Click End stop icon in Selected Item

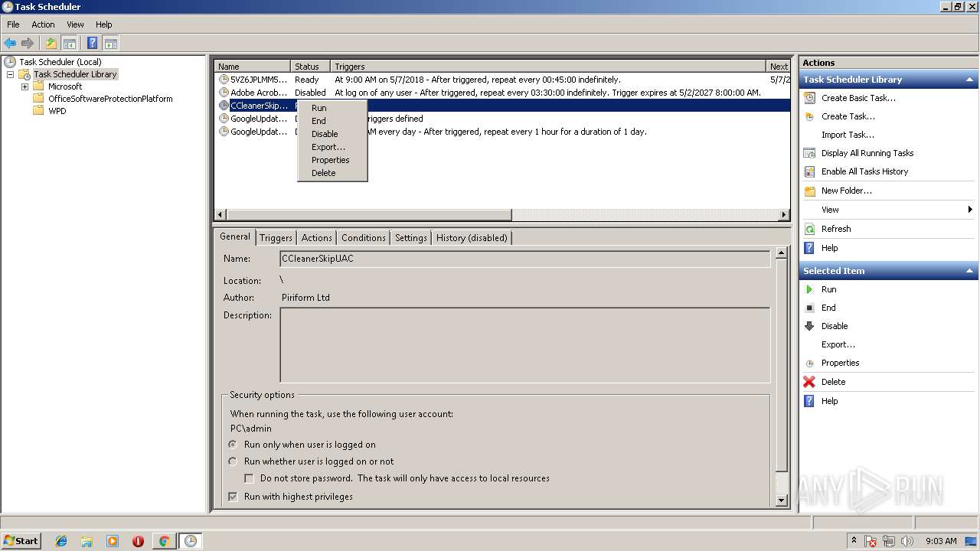point(809,308)
